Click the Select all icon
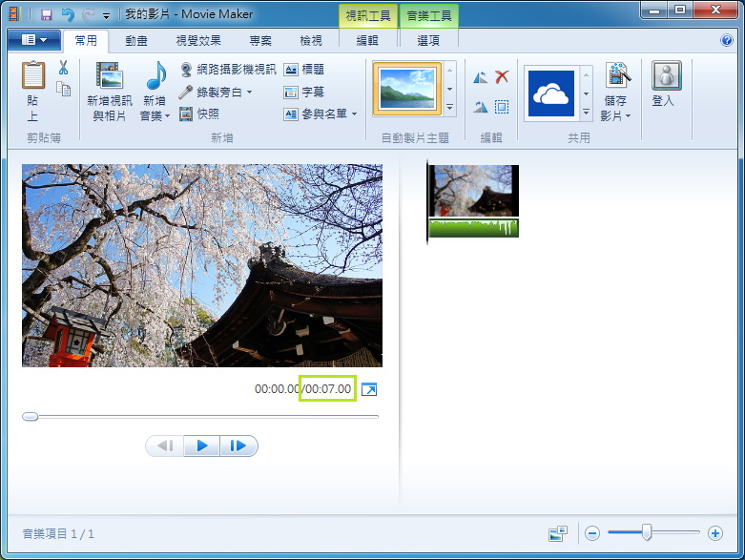This screenshot has height=560, width=745. tap(502, 107)
